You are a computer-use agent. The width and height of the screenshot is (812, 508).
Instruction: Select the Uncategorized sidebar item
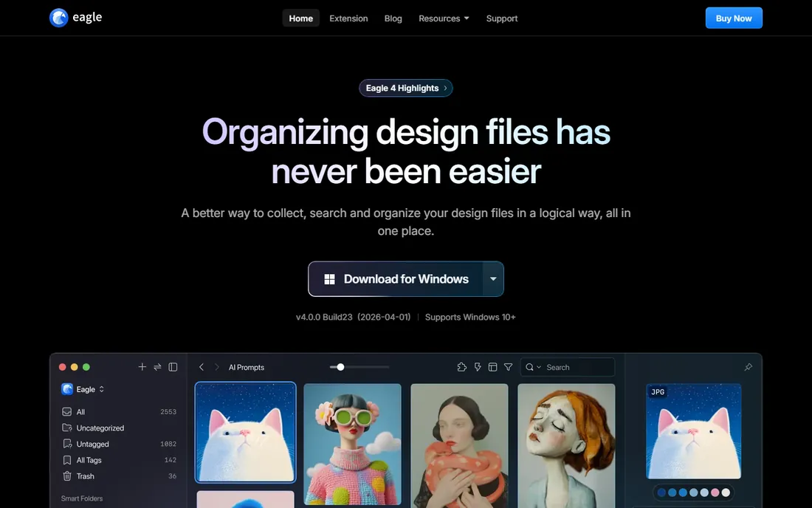point(119,428)
